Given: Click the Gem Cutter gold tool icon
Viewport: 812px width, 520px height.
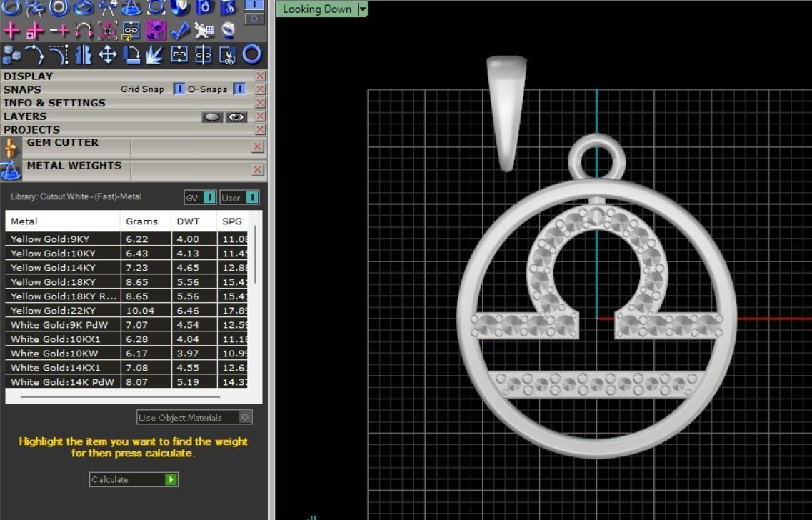Looking at the screenshot, I should [11, 146].
